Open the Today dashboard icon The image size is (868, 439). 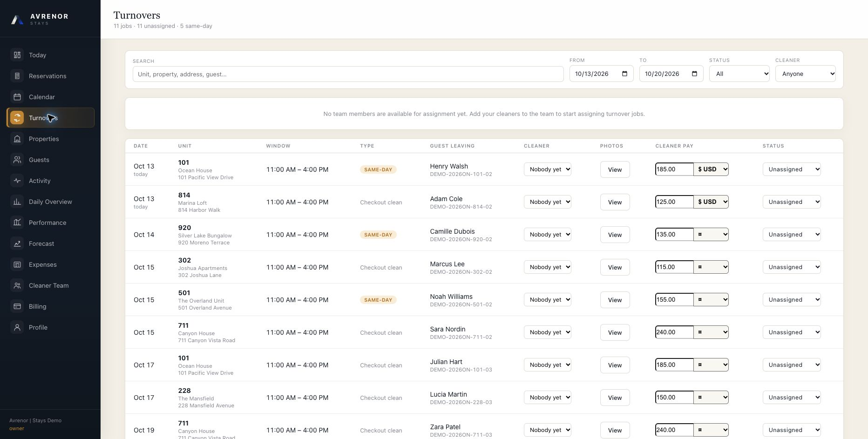pos(17,55)
